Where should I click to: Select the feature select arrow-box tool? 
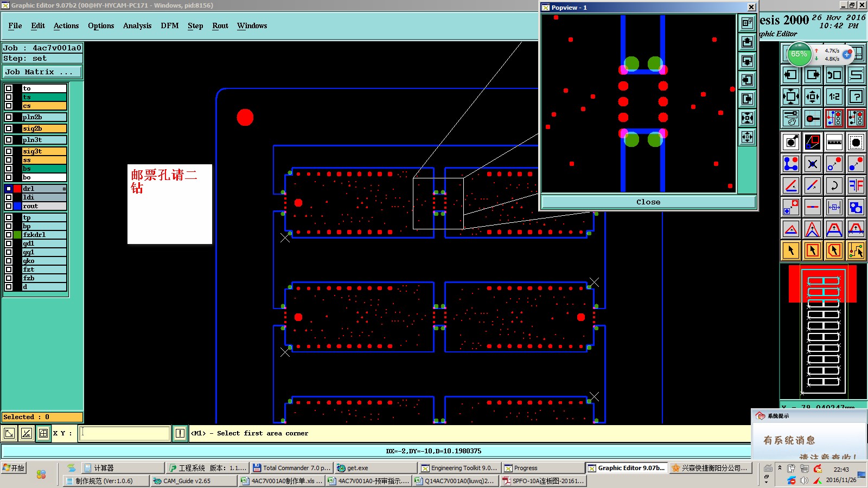click(x=791, y=142)
